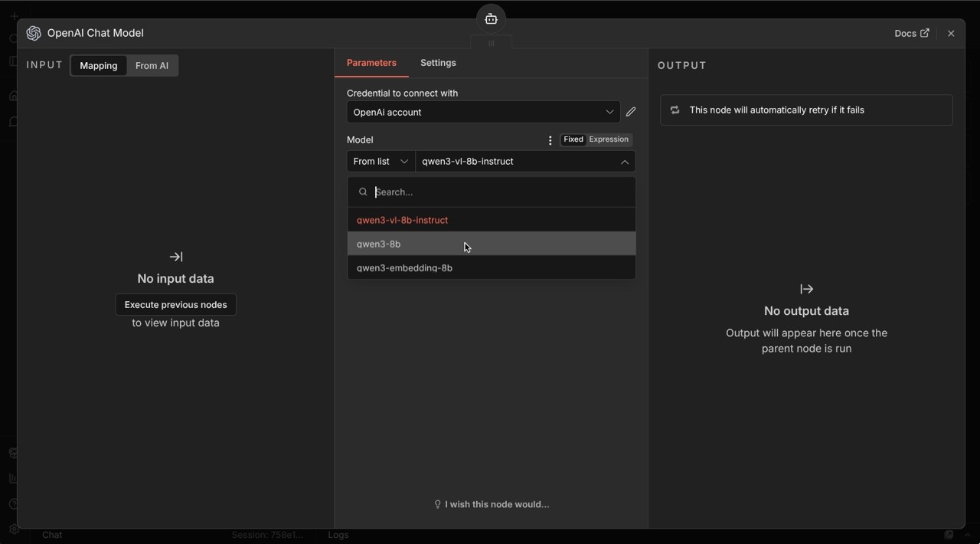Screen dimensions: 980x544
Task: Click the no input data arrow icon
Action: pos(176,257)
